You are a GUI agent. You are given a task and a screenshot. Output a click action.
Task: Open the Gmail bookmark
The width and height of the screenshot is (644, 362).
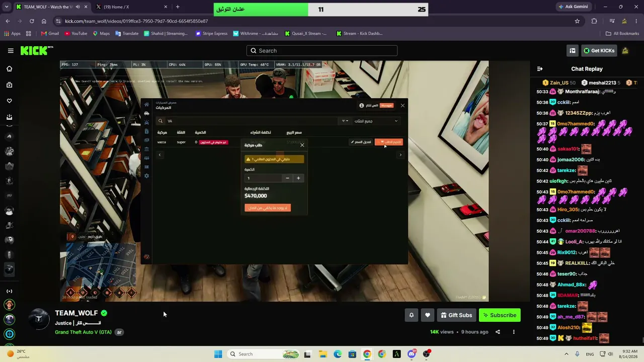[x=50, y=34]
